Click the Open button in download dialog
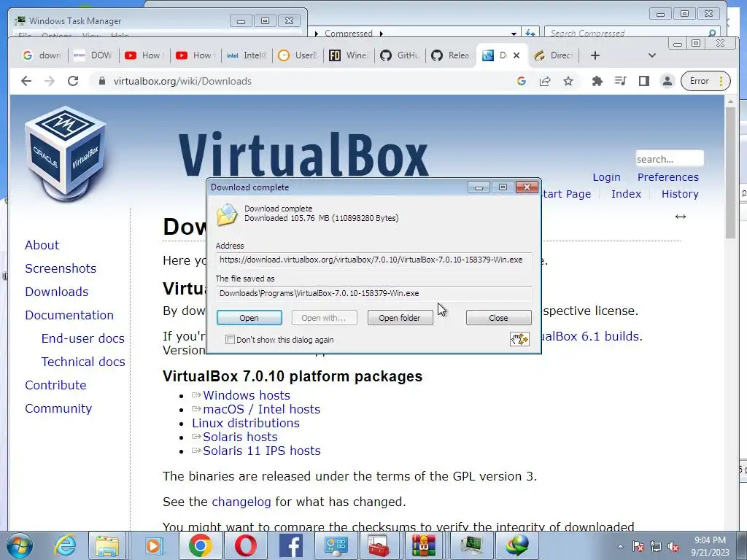The image size is (747, 560). [x=249, y=318]
